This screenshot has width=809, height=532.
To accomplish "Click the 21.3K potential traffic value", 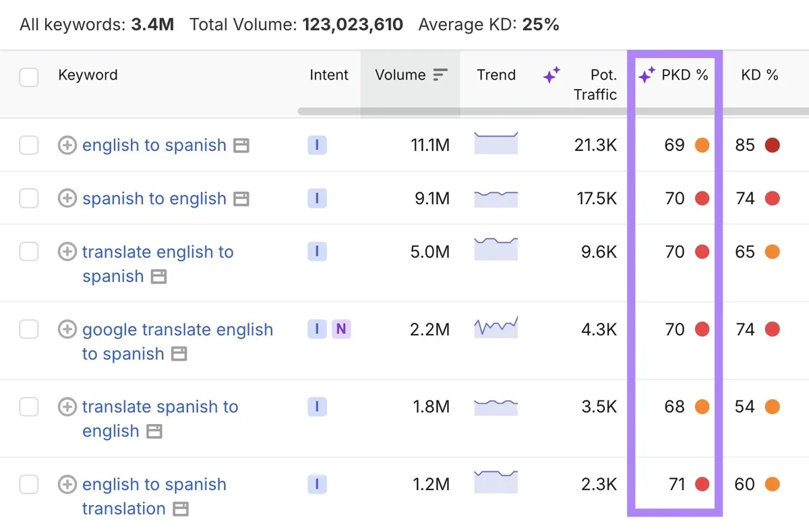I will 594,145.
